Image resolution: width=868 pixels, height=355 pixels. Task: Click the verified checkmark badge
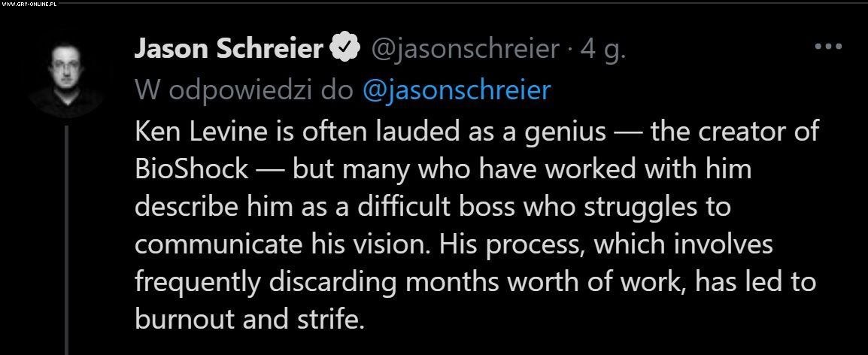click(x=344, y=48)
